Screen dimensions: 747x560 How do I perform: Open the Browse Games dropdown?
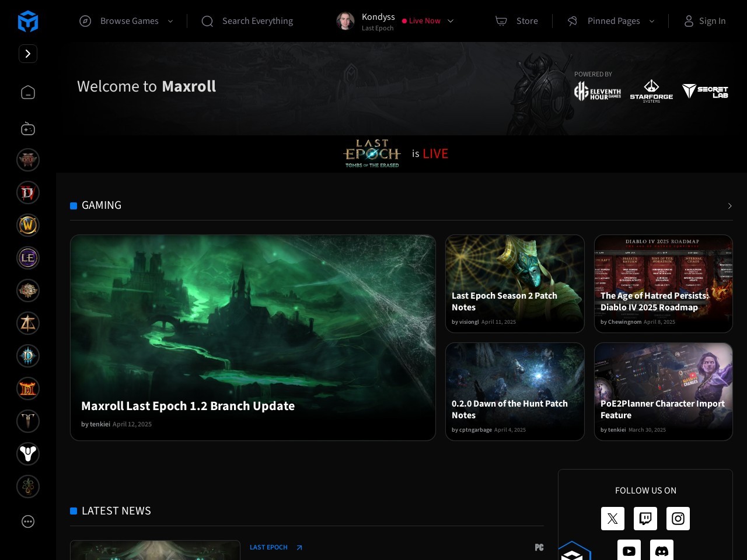coord(127,21)
